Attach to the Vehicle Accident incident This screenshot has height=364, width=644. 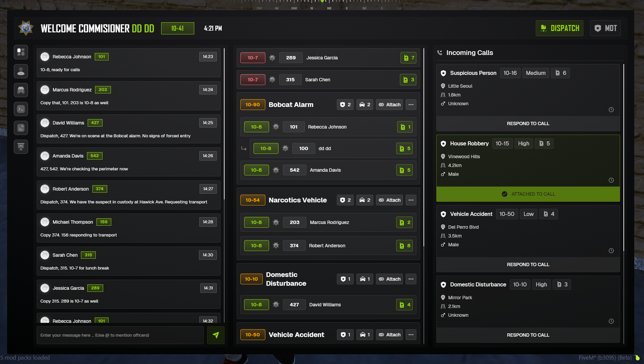click(389, 335)
